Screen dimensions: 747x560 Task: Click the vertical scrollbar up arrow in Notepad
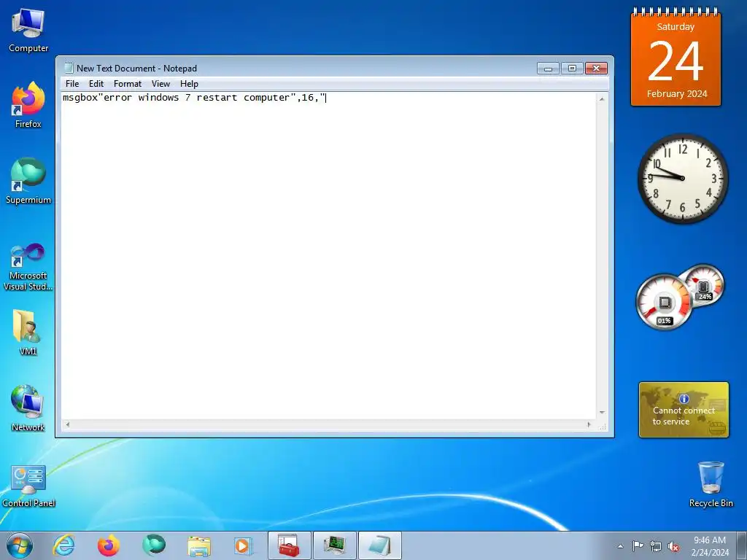[x=602, y=98]
